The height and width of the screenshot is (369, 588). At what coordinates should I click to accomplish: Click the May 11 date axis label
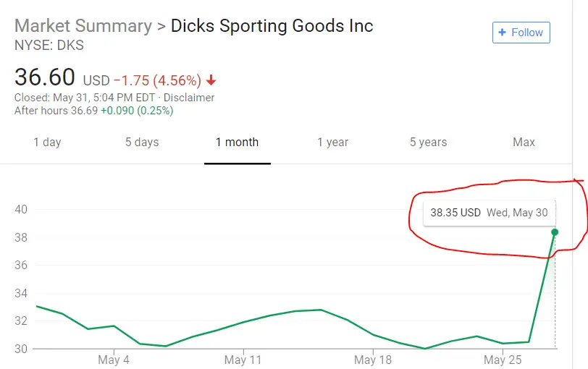point(243,360)
